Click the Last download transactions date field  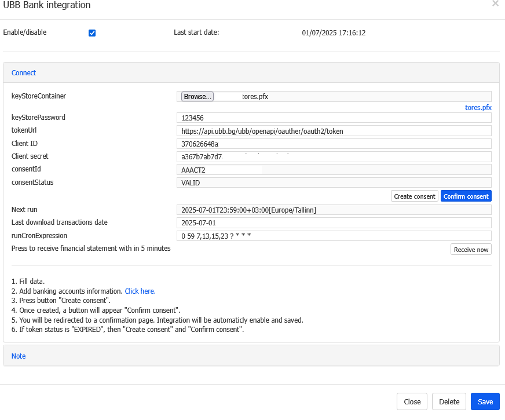pos(334,223)
